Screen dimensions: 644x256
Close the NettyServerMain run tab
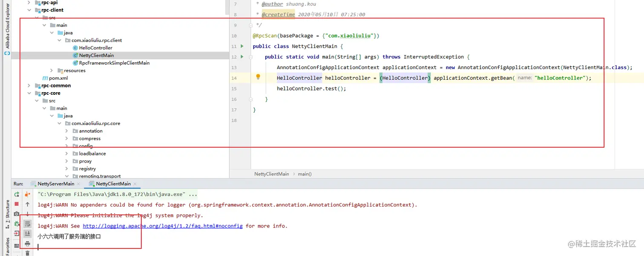pos(78,184)
